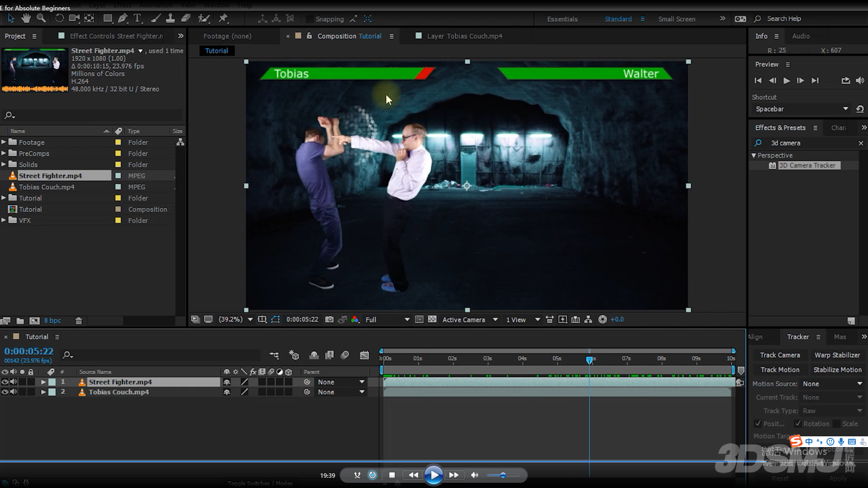Toggle the Snapping checkbox
868x488 pixels.
[x=309, y=19]
